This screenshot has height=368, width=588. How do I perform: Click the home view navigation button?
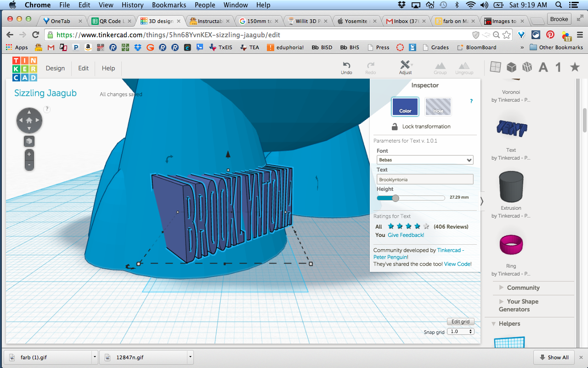coord(29,121)
